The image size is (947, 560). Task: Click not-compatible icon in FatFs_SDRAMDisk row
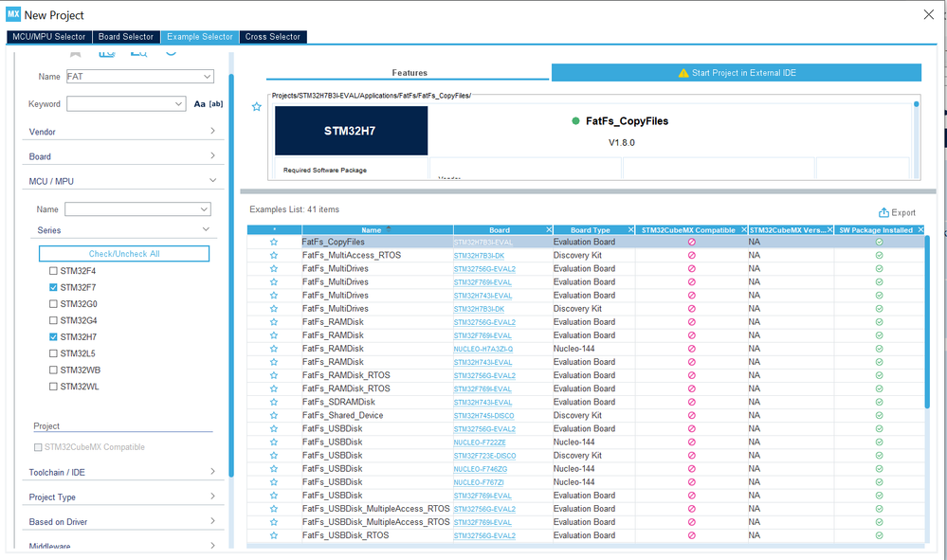click(691, 402)
